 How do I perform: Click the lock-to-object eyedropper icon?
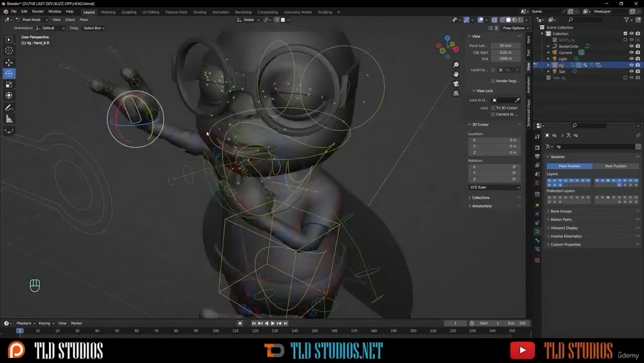(x=517, y=100)
